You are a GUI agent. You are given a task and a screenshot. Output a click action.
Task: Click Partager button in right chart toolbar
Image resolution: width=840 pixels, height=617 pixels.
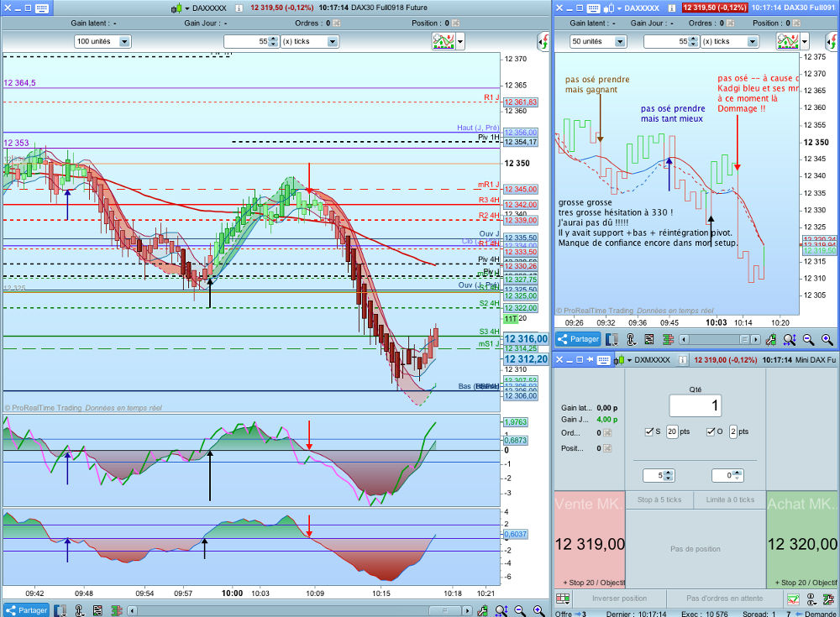[578, 339]
